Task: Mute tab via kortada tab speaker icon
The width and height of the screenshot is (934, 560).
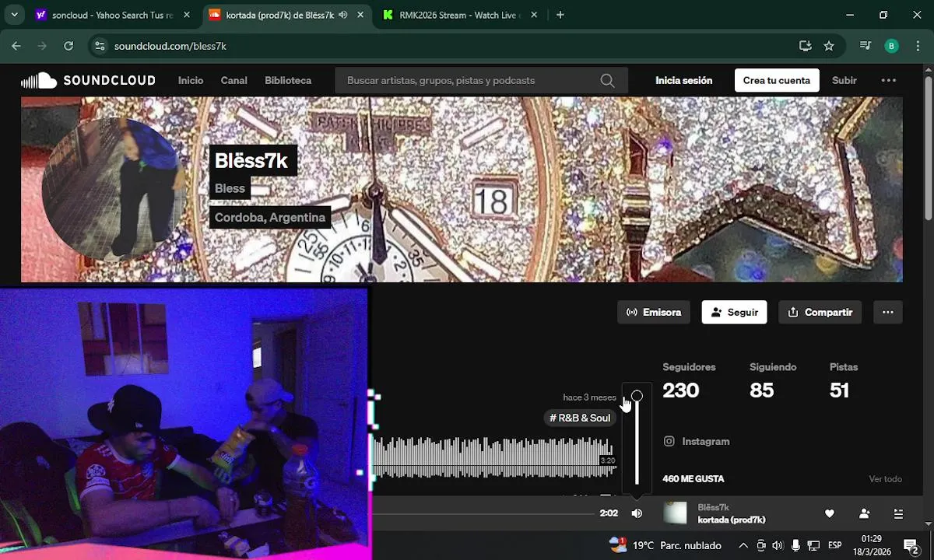Action: tap(343, 15)
